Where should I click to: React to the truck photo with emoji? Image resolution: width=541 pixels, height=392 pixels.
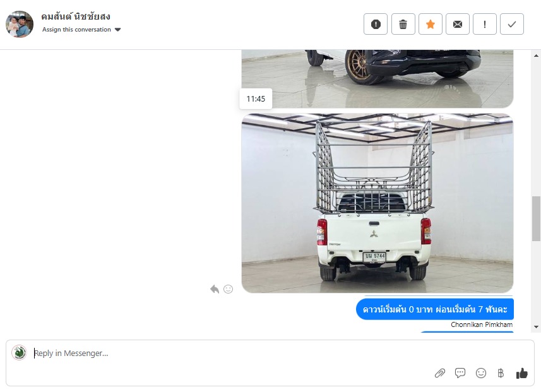228,289
